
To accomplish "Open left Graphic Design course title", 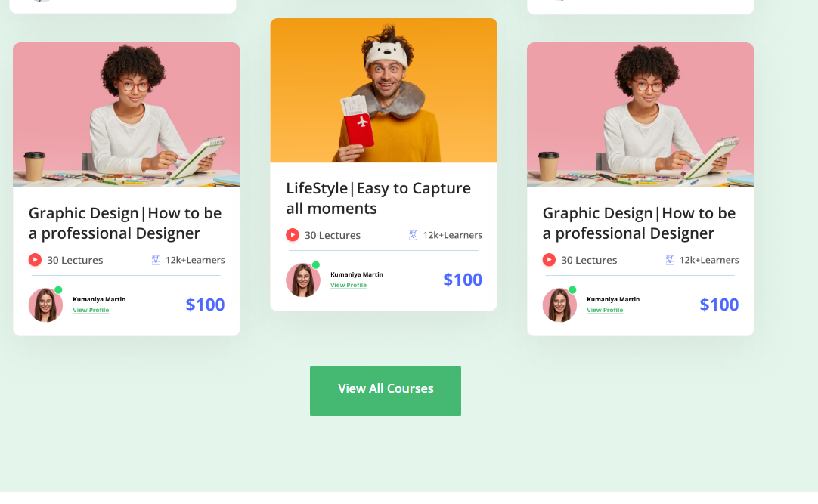I will [x=125, y=223].
